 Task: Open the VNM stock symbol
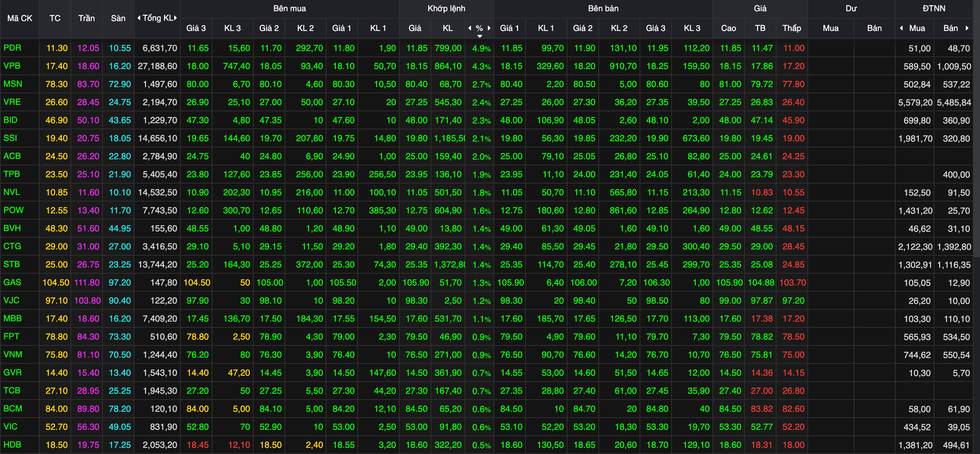click(13, 354)
